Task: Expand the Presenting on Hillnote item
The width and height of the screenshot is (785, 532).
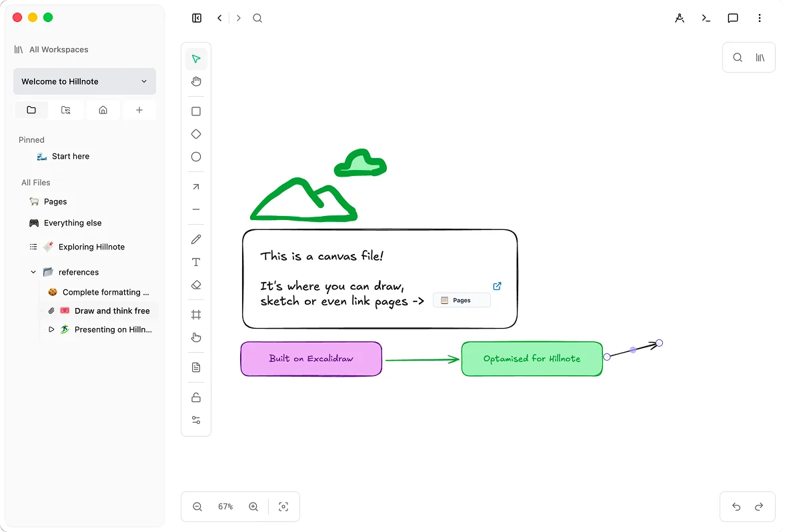Action: 51,329
